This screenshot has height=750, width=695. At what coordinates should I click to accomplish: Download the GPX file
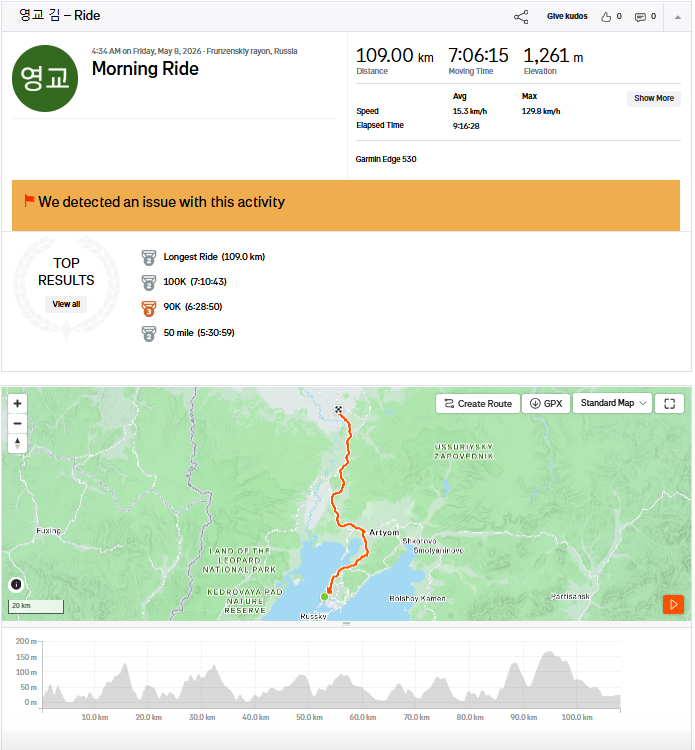[546, 404]
